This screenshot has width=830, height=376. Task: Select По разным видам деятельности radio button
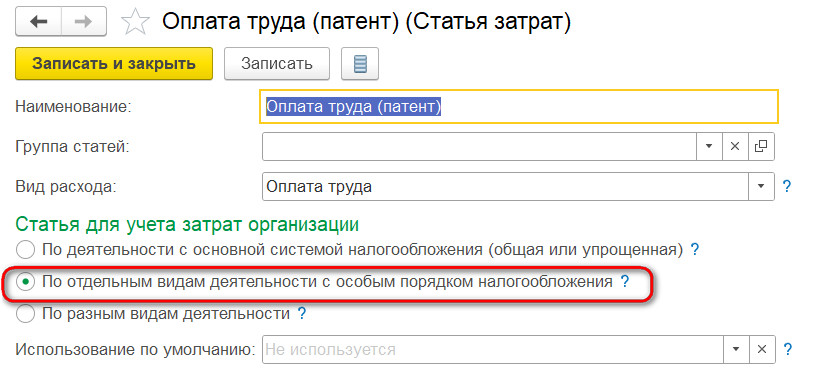coord(25,314)
